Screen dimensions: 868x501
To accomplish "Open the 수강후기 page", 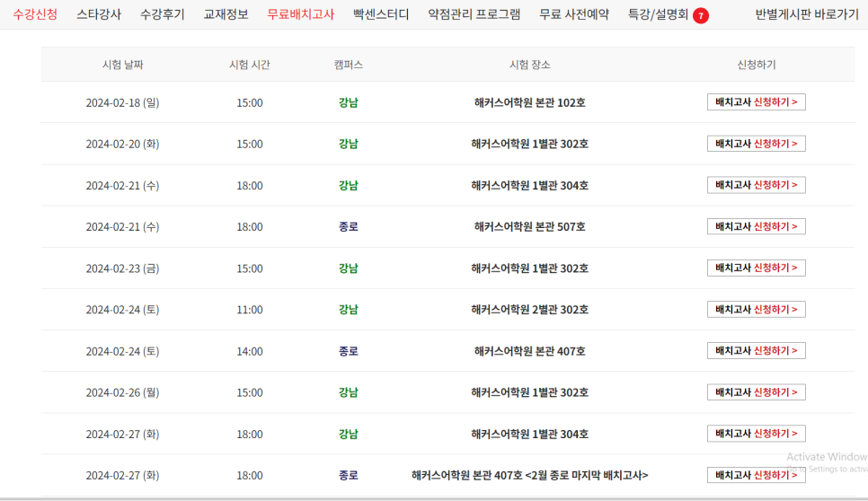I will [163, 14].
